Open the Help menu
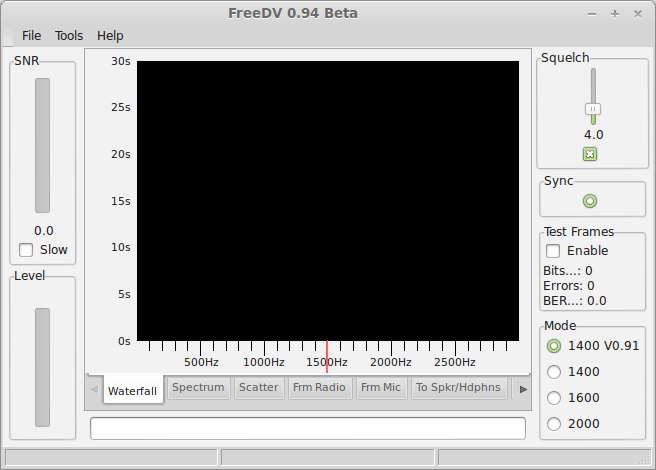The height and width of the screenshot is (470, 656). 110,36
